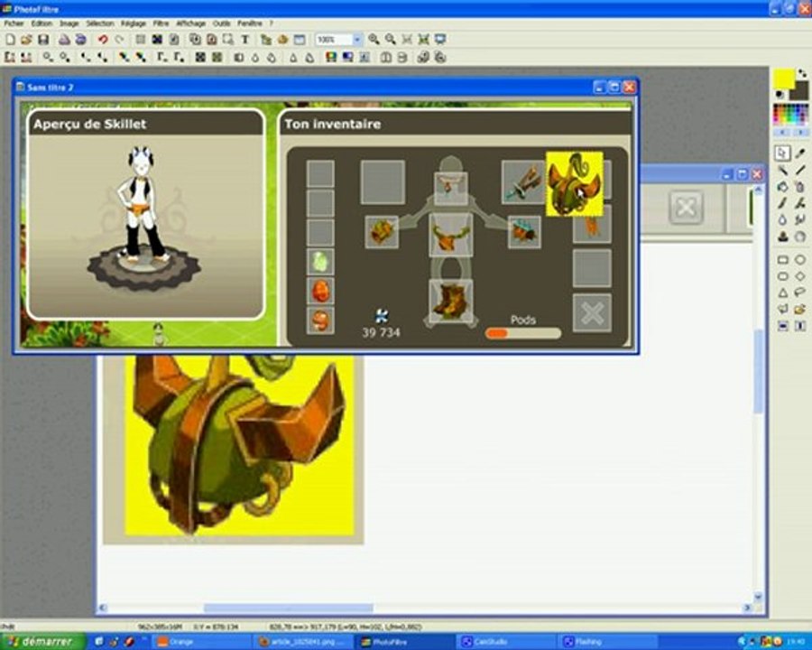The image size is (812, 650).
Task: Select the smudge finger tool
Action: 800,219
